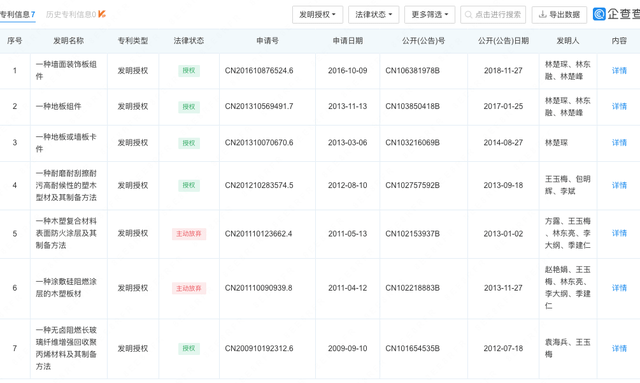
Task: Click application number CN201610876524.6
Action: pos(259,71)
